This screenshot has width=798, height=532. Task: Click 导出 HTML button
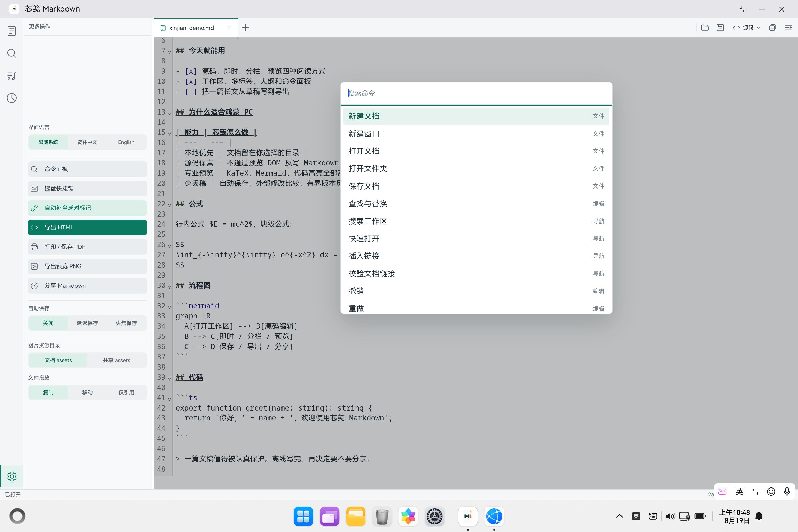[x=87, y=227]
